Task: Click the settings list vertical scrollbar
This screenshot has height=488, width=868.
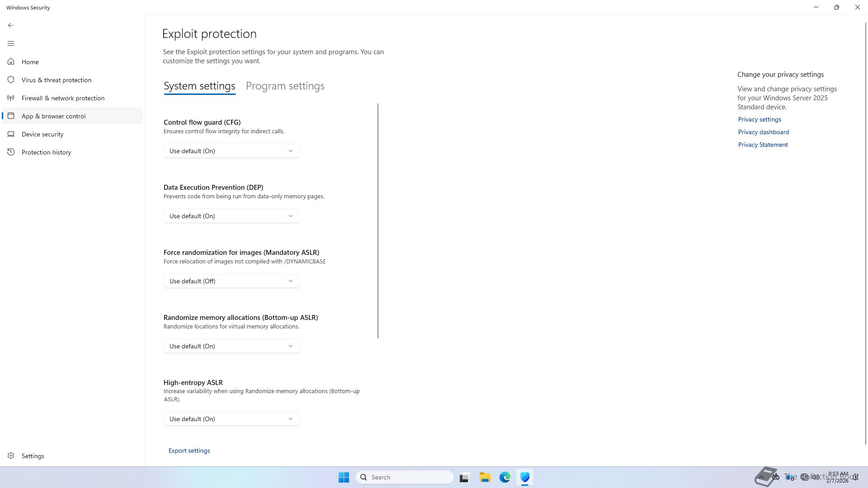Action: point(378,221)
